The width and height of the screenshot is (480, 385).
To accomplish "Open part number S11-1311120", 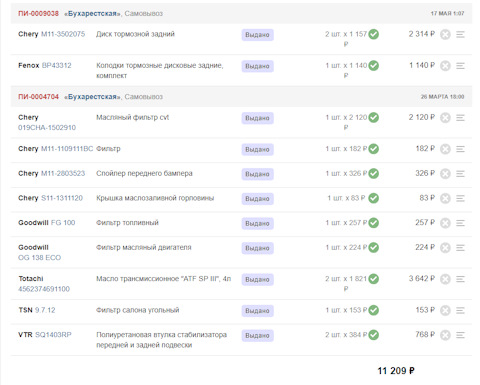I will click(x=62, y=198).
